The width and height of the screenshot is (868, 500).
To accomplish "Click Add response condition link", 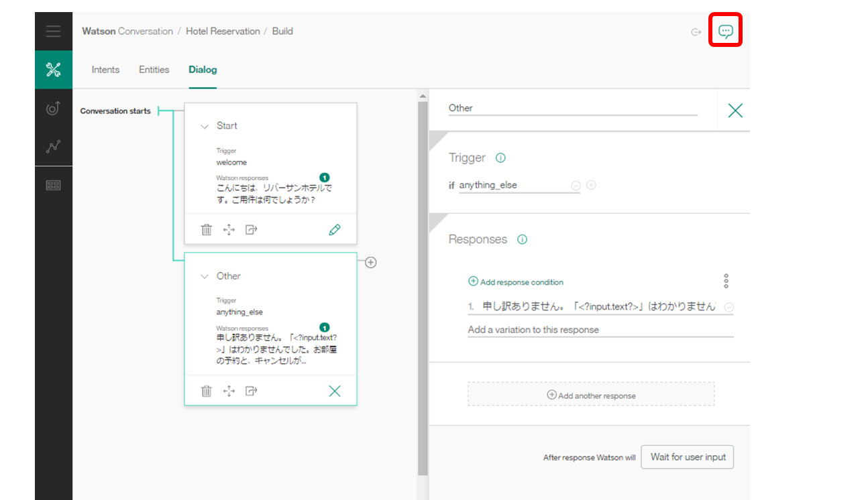I will pos(516,282).
